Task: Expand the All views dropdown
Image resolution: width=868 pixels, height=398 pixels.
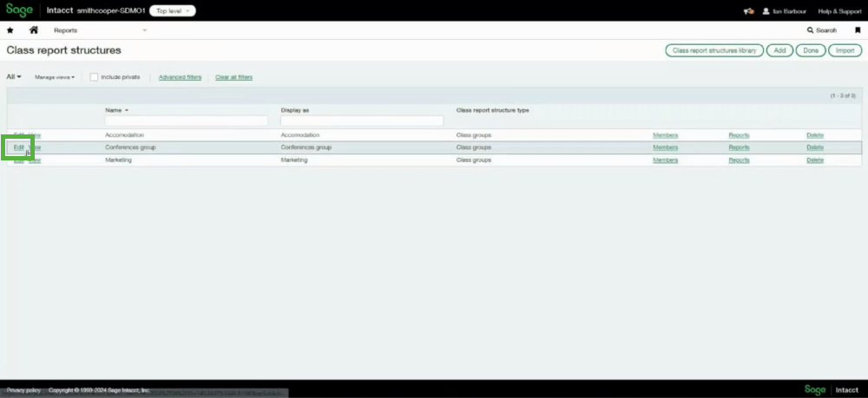Action: click(x=14, y=77)
